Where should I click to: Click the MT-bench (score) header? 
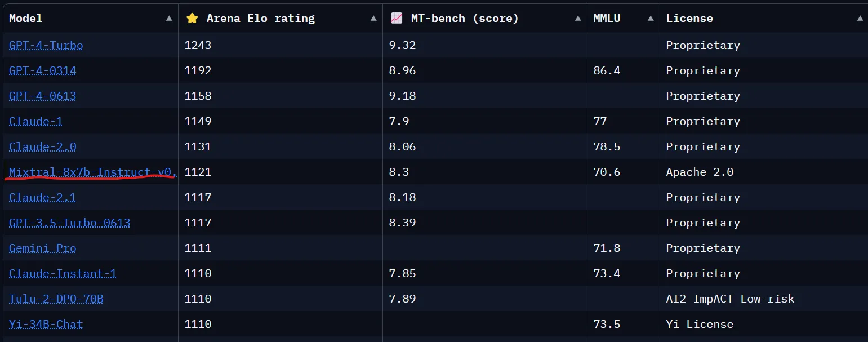(485, 18)
